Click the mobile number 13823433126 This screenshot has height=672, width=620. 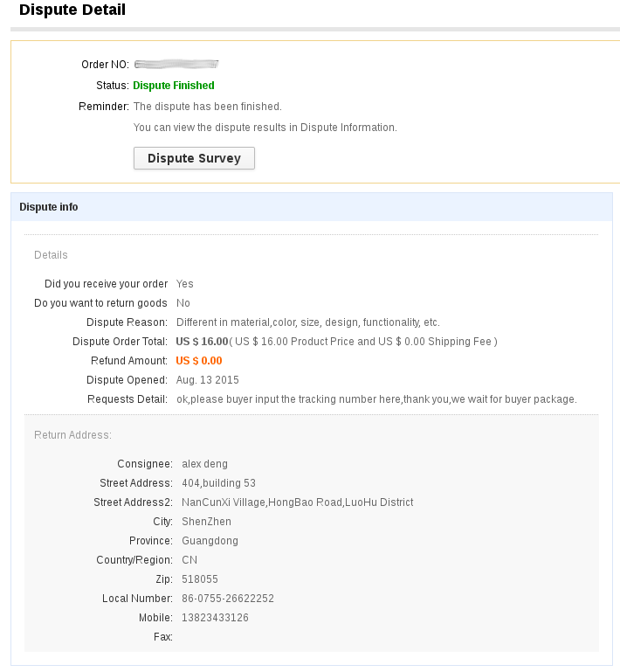click(x=215, y=618)
